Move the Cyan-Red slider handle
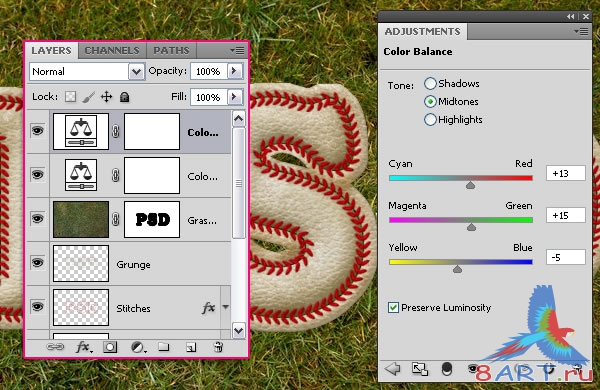 (470, 185)
